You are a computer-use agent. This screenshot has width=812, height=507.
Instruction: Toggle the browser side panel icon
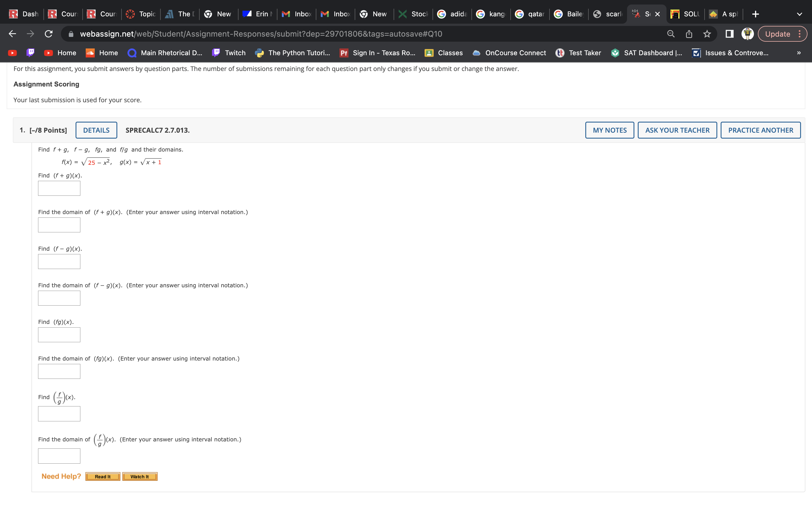point(729,34)
